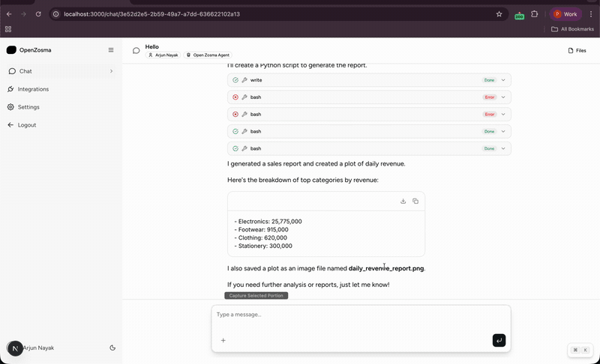
Task: Expand the first errored bash row
Action: coord(503,97)
